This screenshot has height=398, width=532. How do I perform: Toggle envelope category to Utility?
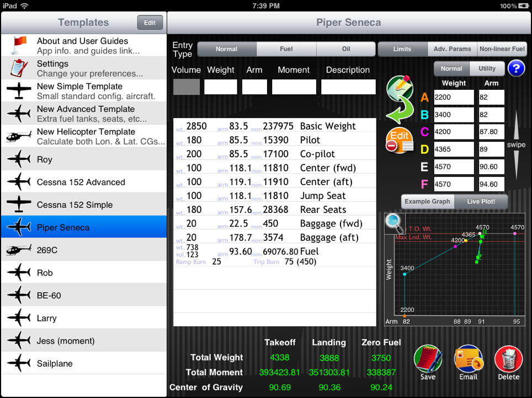coord(487,69)
